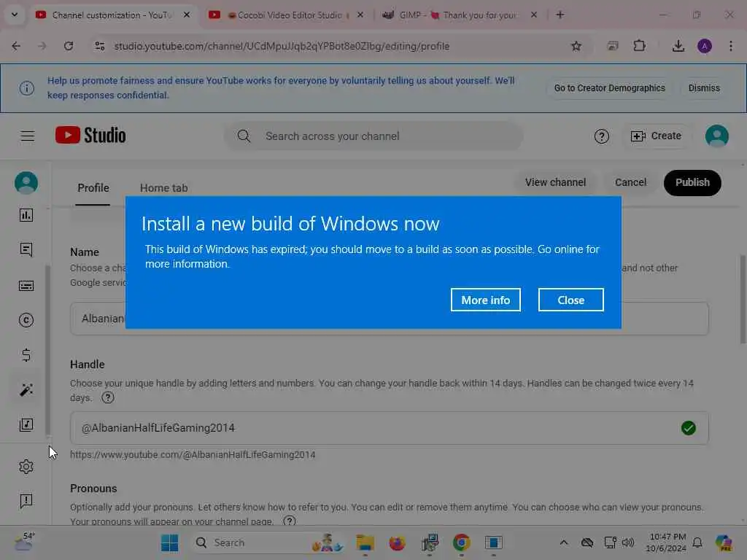The height and width of the screenshot is (560, 747).
Task: Open the notification bell in system tray
Action: [x=697, y=542]
